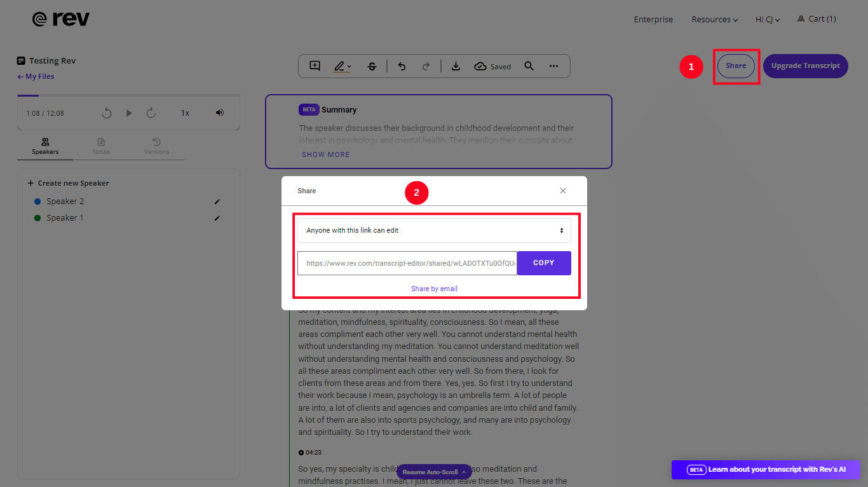Download the transcript via download icon

coord(456,66)
